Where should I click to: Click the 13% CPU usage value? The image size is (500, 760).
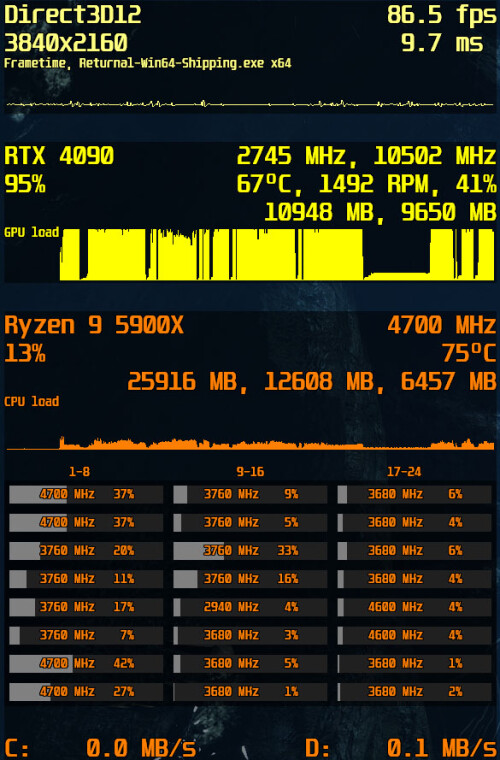pyautogui.click(x=25, y=354)
